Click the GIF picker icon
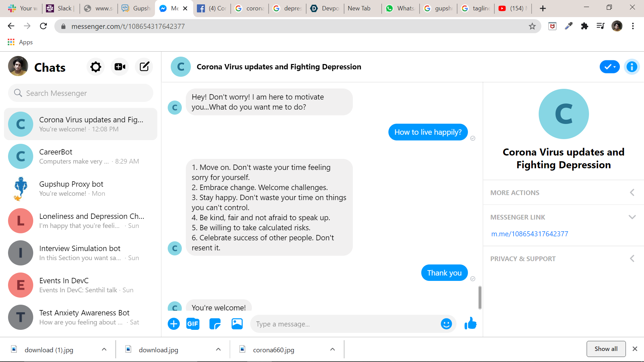Image resolution: width=644 pixels, height=362 pixels. (193, 324)
